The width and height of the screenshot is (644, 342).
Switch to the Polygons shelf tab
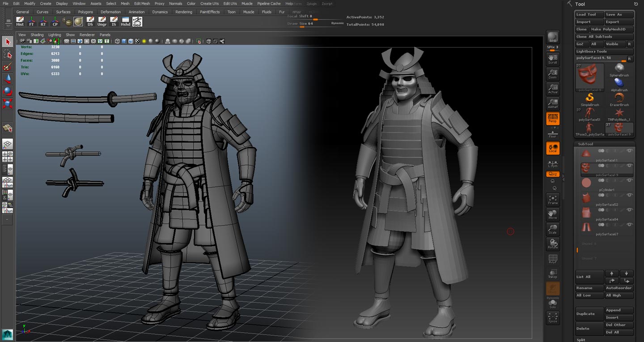(85, 12)
